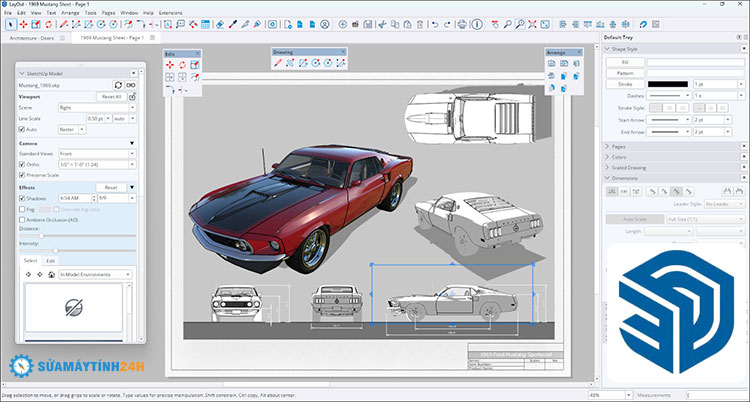
Task: Collapse the Shape Style panel
Action: pyautogui.click(x=607, y=49)
